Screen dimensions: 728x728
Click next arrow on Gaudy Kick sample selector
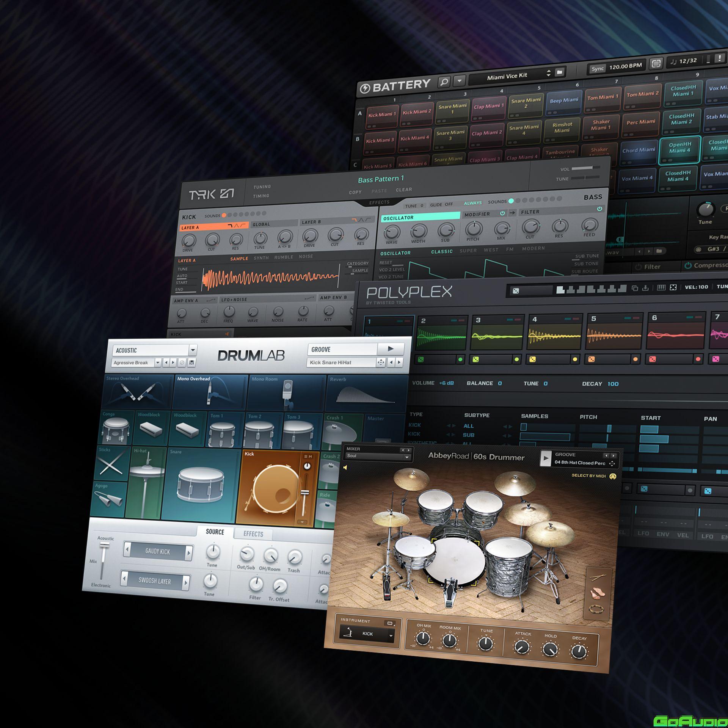pyautogui.click(x=188, y=553)
